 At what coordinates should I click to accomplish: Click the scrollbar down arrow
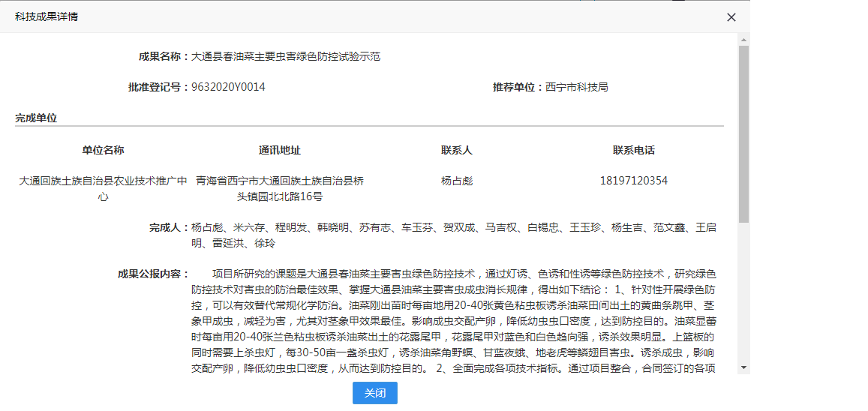click(743, 367)
